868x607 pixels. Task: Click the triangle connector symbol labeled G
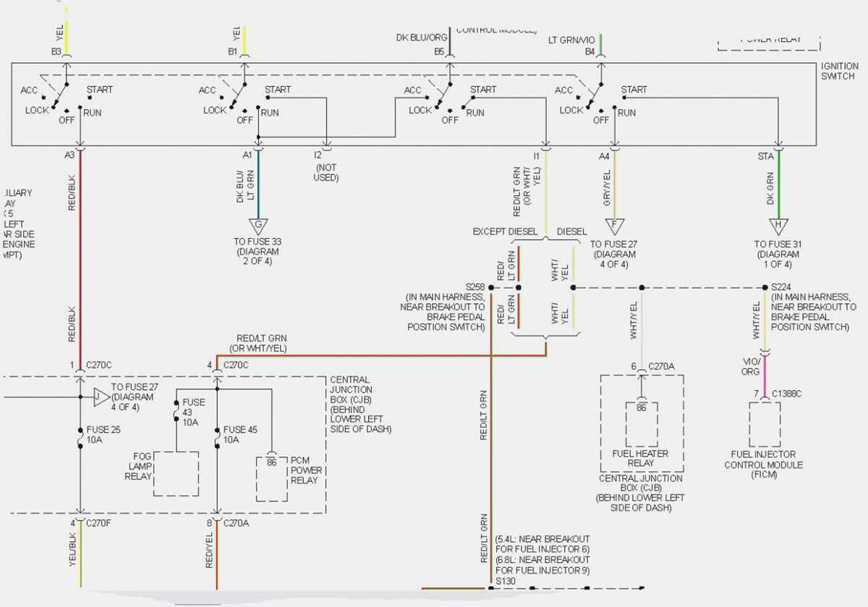pos(258,226)
